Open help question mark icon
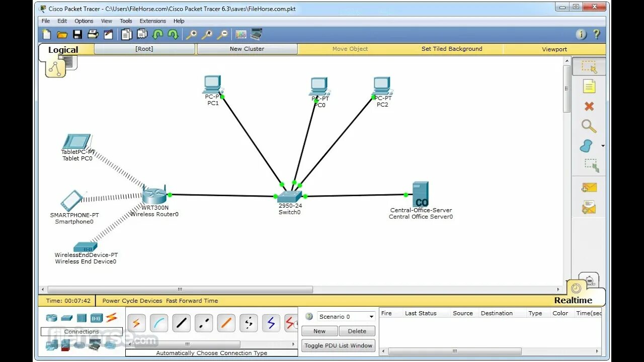The image size is (644, 362). tap(597, 35)
